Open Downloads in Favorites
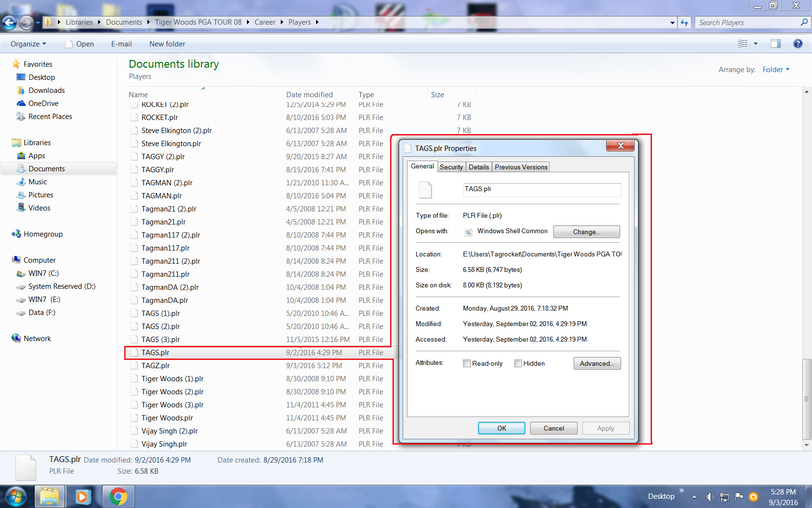 (x=46, y=90)
